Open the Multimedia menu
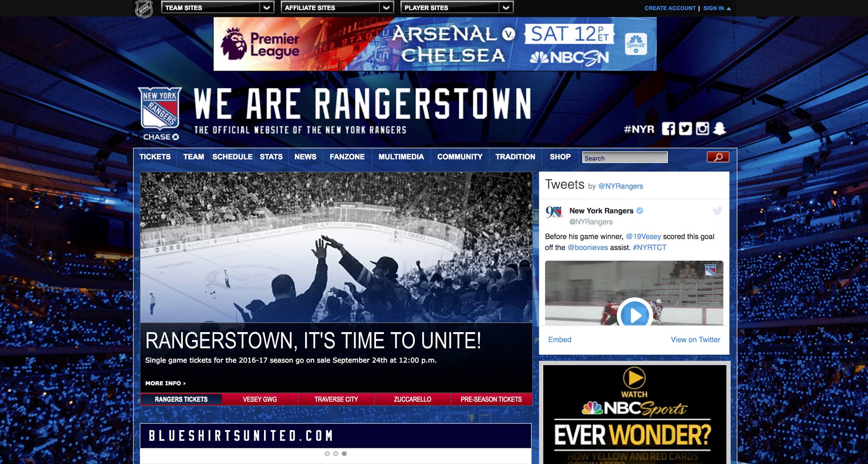This screenshot has width=868, height=464. (x=401, y=157)
